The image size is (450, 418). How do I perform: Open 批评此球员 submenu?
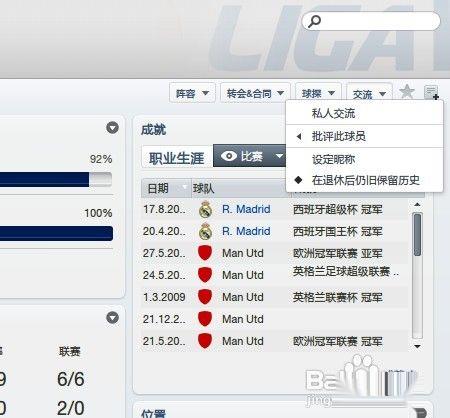coord(364,136)
